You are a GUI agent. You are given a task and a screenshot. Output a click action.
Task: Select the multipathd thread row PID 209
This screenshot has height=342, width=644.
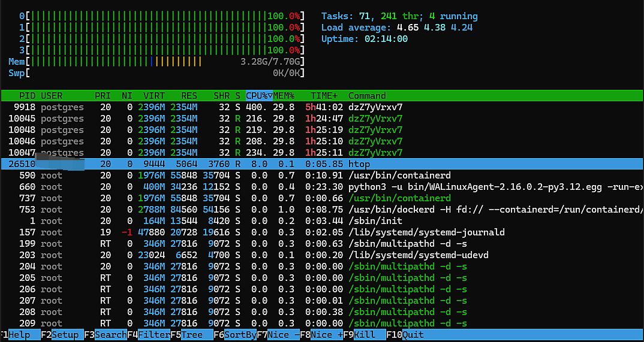322,323
